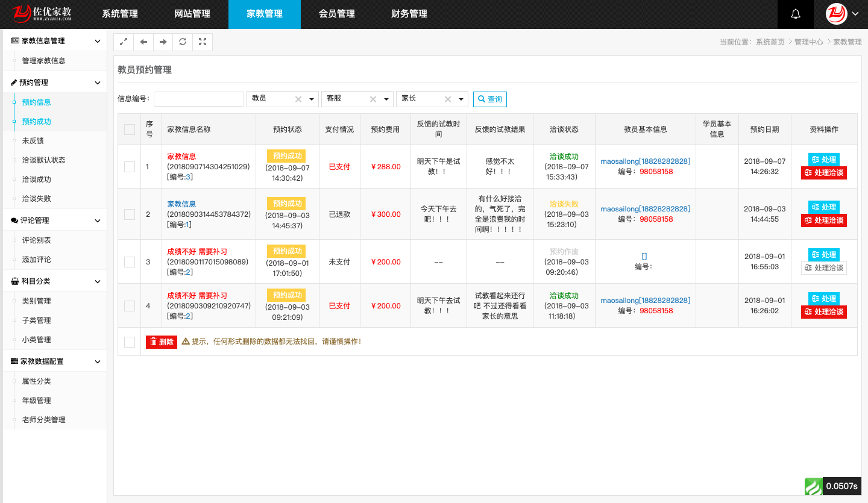Open the user avatar menu
868x503 pixels.
(x=841, y=14)
